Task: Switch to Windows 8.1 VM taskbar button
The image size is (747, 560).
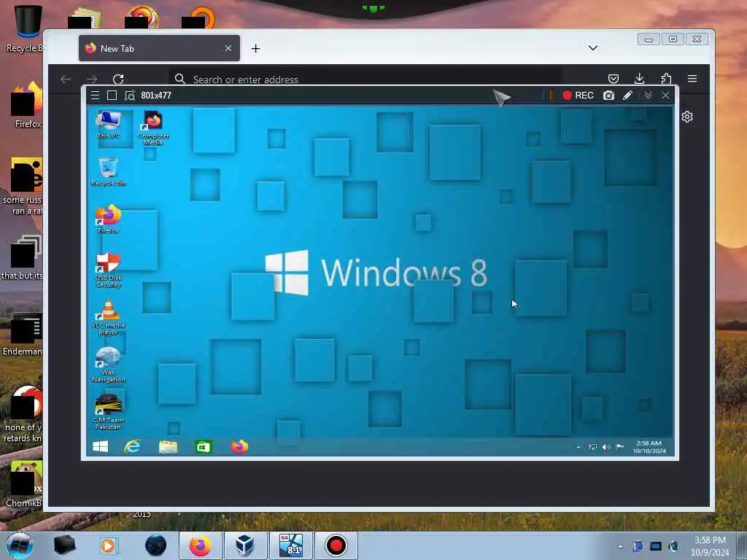Action: click(x=291, y=545)
